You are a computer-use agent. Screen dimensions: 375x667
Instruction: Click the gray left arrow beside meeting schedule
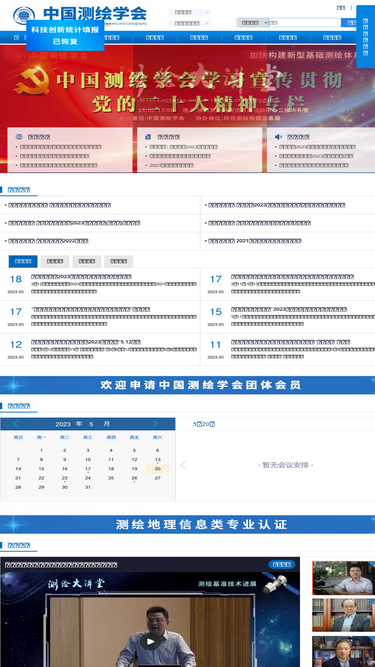[x=183, y=465]
